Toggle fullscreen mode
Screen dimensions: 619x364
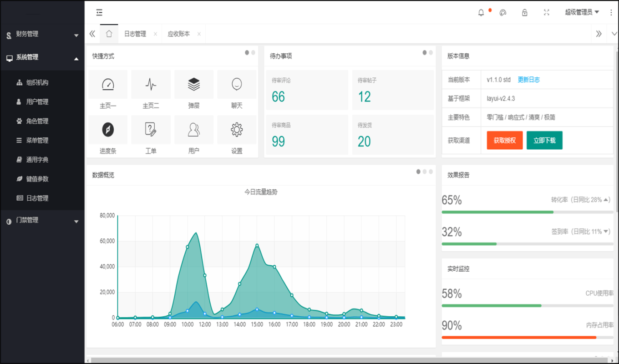(546, 12)
